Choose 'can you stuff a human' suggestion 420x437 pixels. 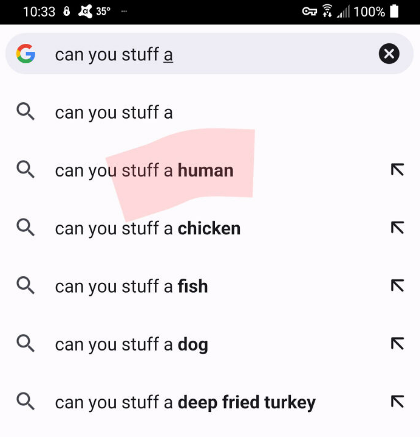(x=210, y=170)
